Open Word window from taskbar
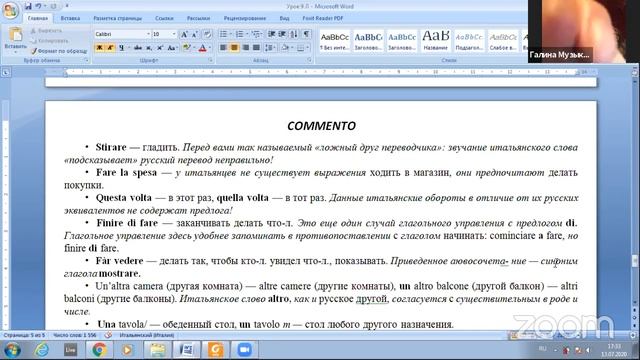Screen dimensions: 640x360 pos(187,350)
